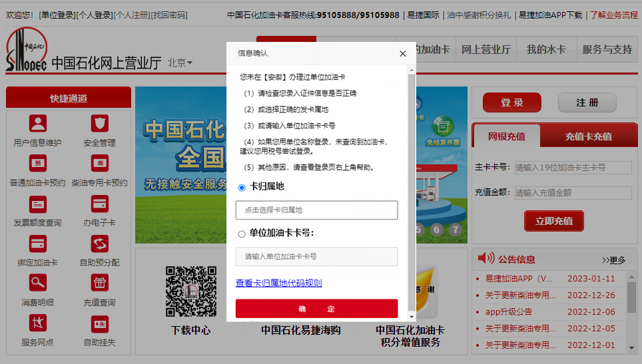
Task: Open 发票额度查询 icon
Action: 38,203
